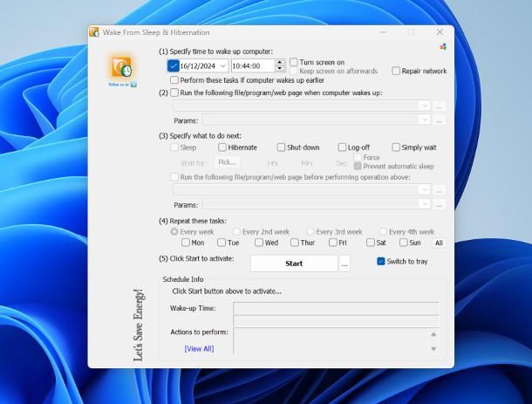Screen dimensions: 532x404
Task: Open options with ... button next to Start
Action: (344, 264)
